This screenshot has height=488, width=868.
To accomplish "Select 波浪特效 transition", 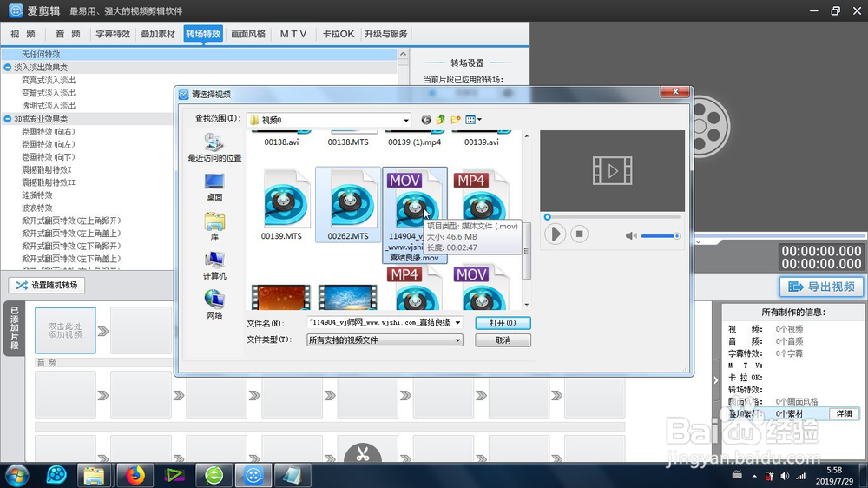I will pyautogui.click(x=37, y=208).
